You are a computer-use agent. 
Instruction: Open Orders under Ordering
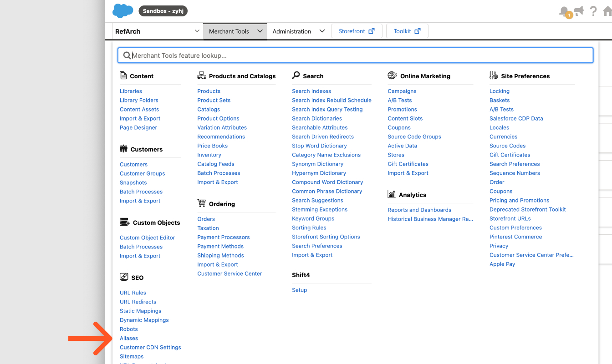[x=206, y=219]
